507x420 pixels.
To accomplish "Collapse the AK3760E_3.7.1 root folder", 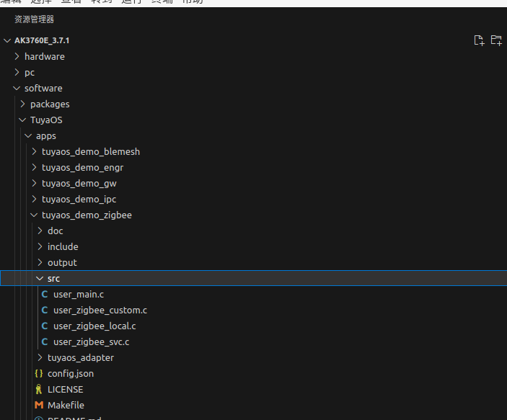I will (x=7, y=41).
